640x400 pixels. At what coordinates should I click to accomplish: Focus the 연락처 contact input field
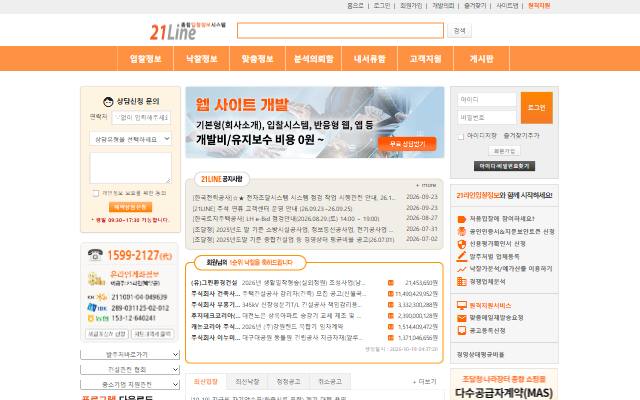pyautogui.click(x=141, y=118)
